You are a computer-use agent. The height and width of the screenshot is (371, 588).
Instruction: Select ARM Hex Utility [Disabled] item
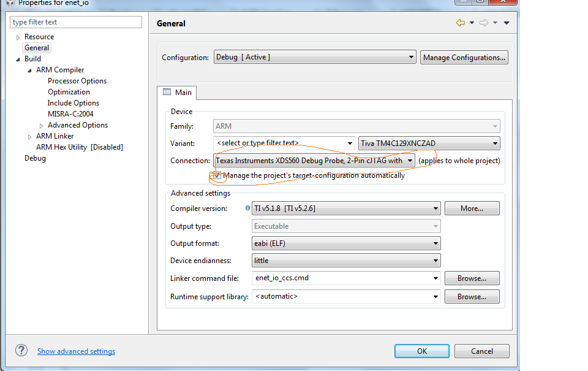point(80,147)
